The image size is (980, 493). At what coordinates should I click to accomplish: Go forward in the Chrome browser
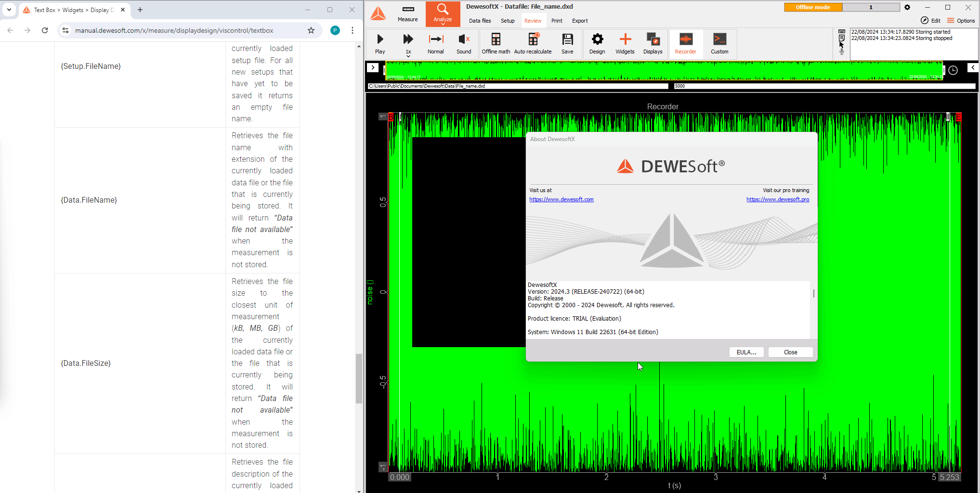click(x=27, y=30)
